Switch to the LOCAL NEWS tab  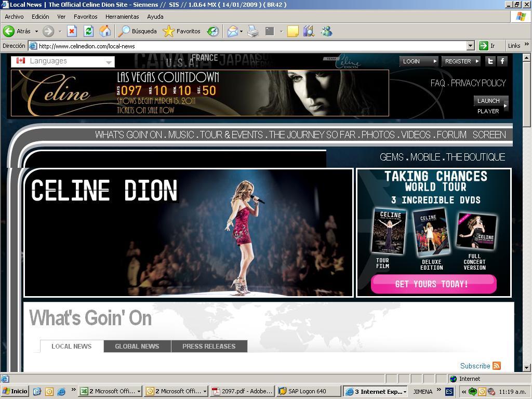[72, 347]
